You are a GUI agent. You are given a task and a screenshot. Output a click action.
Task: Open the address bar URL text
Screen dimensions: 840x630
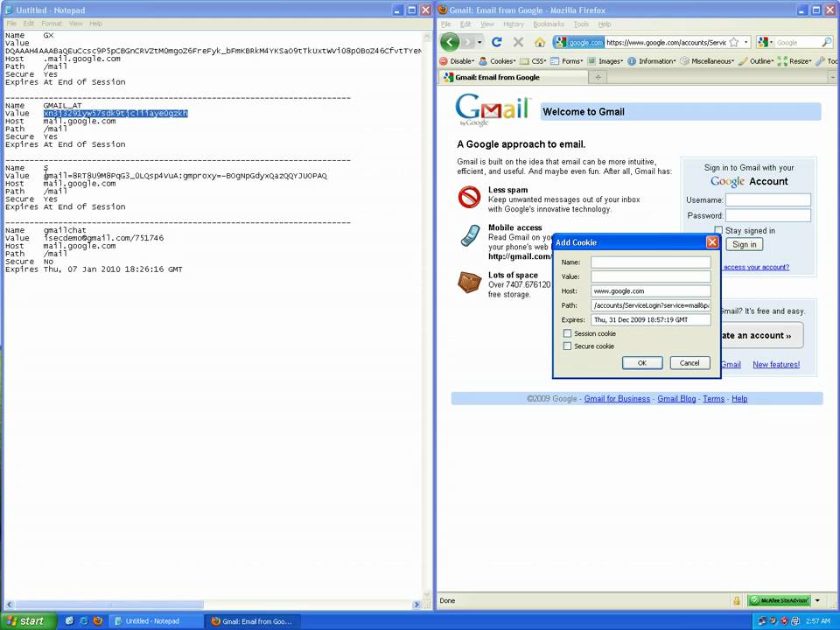tap(666, 42)
